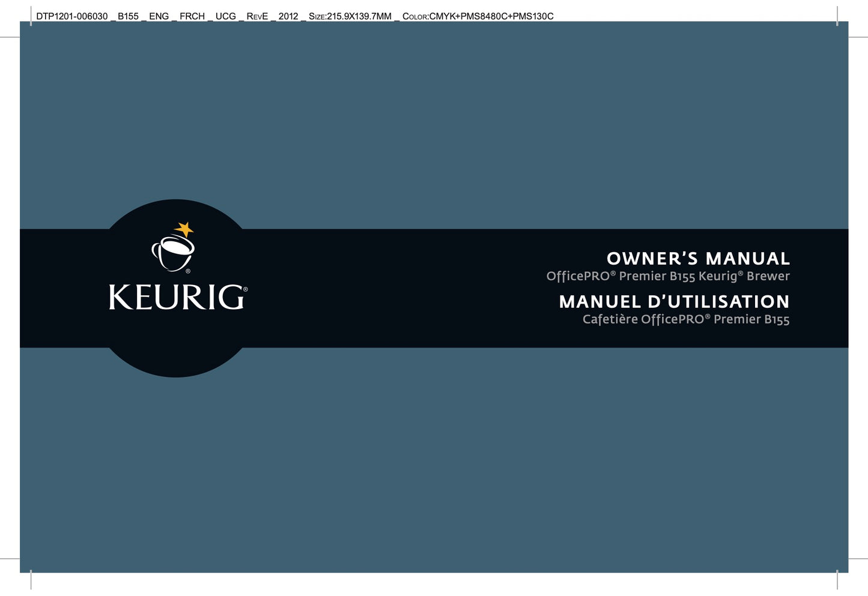Click the DTP1201-006030 document code
868x596 pixels.
(71, 16)
